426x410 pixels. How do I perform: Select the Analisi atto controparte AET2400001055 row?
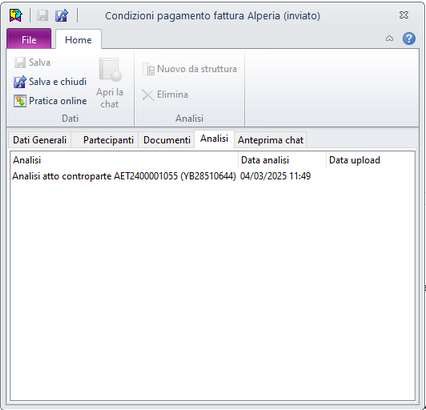tap(213, 176)
